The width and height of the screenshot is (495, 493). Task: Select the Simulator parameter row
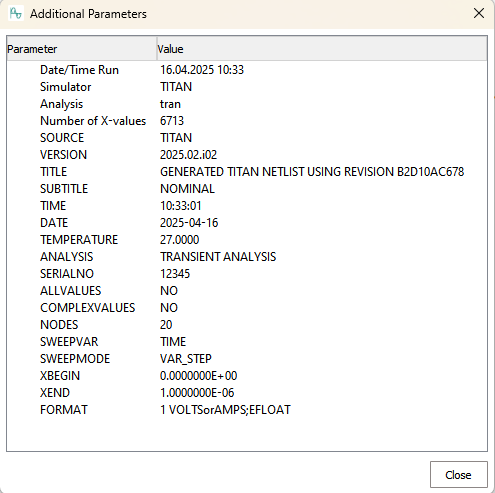[x=247, y=87]
